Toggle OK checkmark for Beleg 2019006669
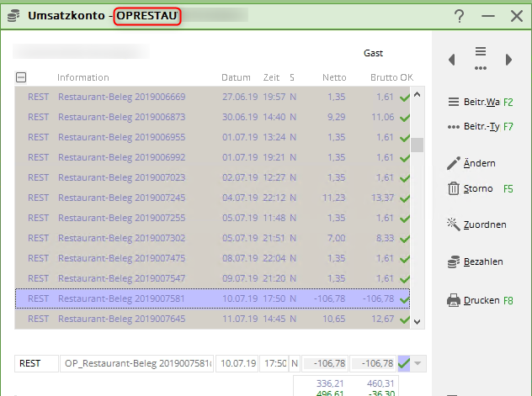 [x=405, y=98]
